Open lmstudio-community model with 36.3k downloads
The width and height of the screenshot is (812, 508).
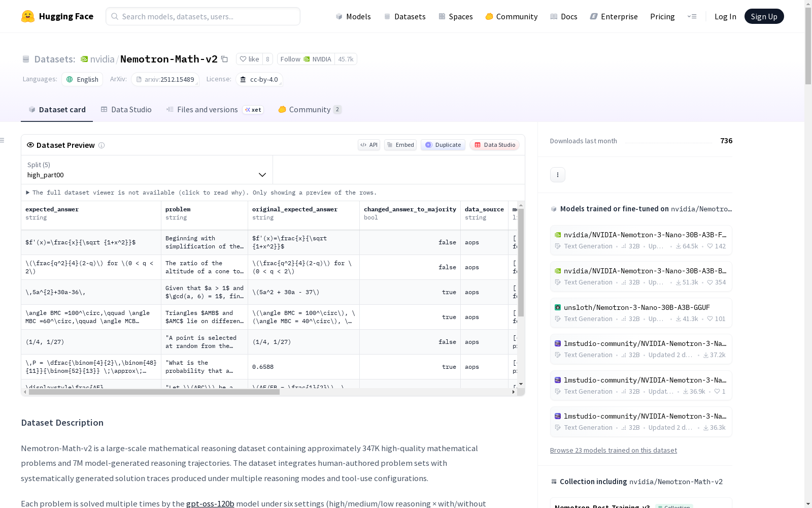point(641,422)
